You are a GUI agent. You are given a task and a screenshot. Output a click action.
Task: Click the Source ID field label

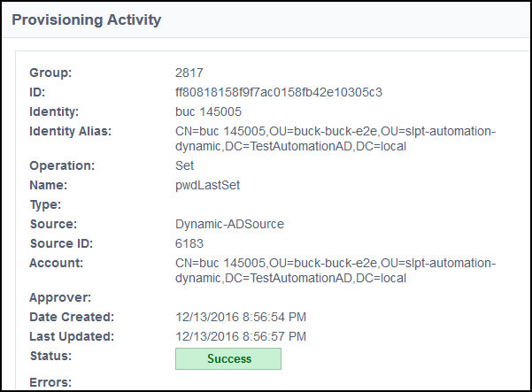click(x=61, y=243)
